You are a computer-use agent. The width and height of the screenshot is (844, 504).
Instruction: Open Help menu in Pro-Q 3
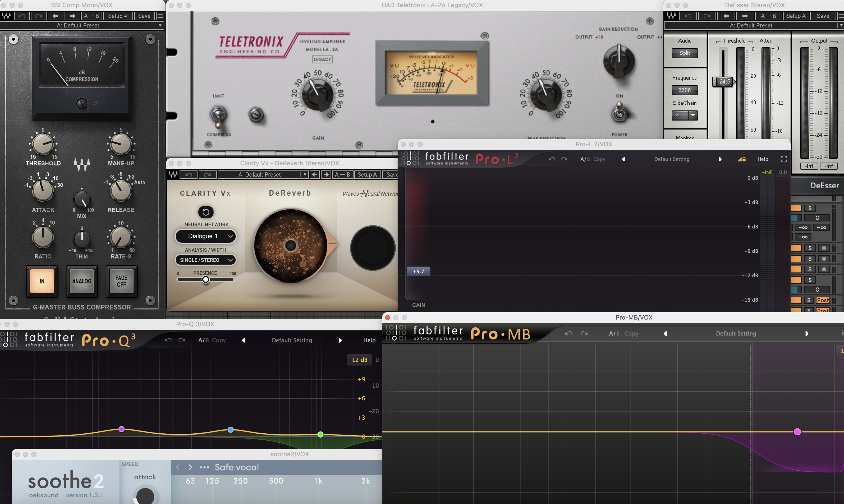pyautogui.click(x=369, y=340)
